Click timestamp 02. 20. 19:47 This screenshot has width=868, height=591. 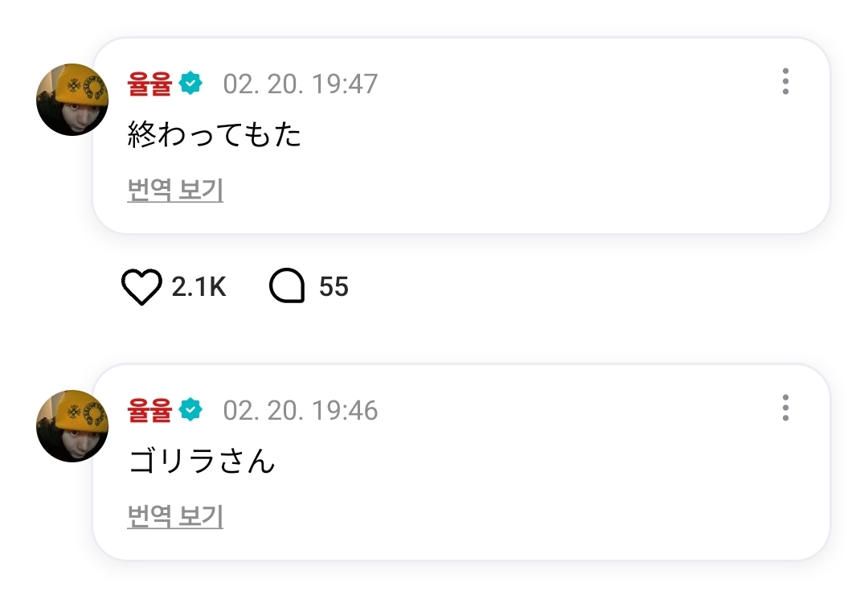(x=300, y=84)
